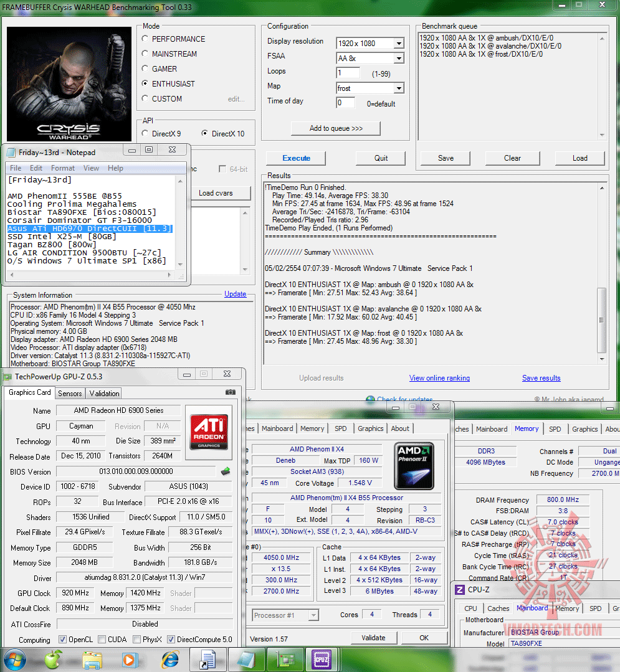Toggle OpenCL checkbox in GPU-Z
Screen dimensions: 620x672
pyautogui.click(x=62, y=640)
